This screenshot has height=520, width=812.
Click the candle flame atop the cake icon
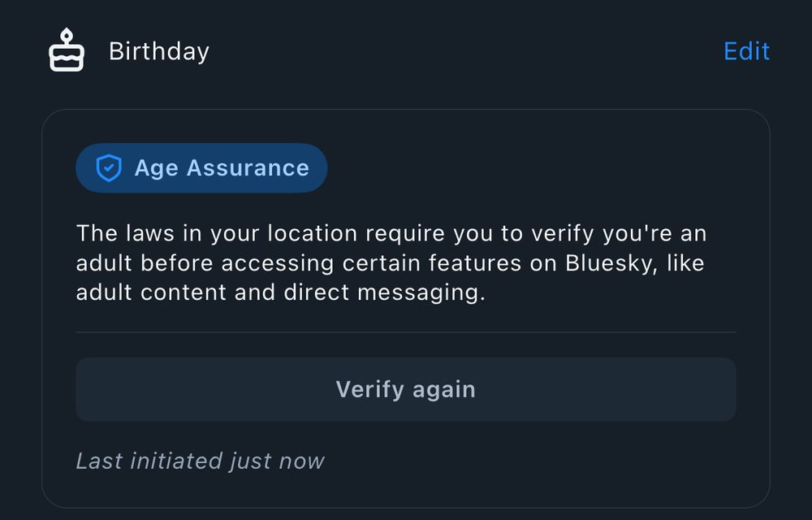point(67,35)
